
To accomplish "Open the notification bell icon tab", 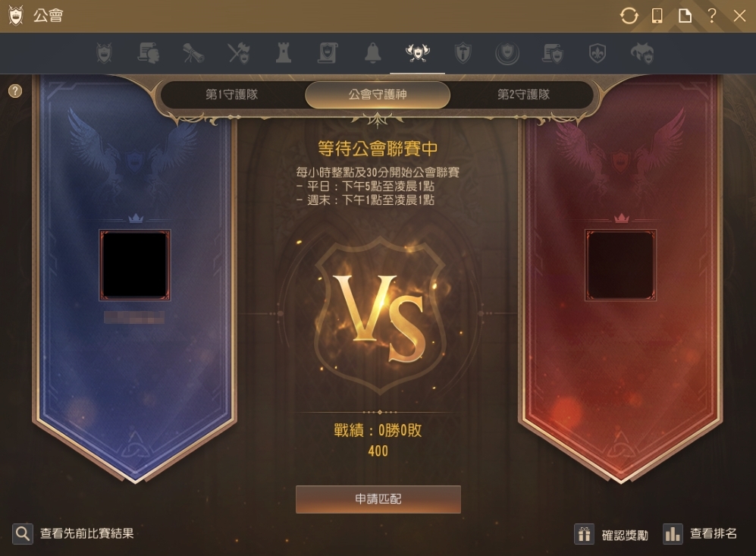I will coord(373,53).
